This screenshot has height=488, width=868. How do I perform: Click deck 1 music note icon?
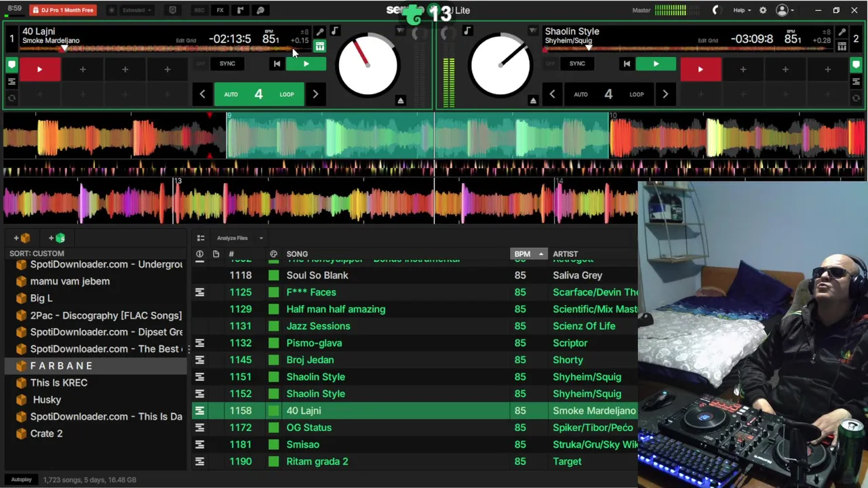pos(334,30)
